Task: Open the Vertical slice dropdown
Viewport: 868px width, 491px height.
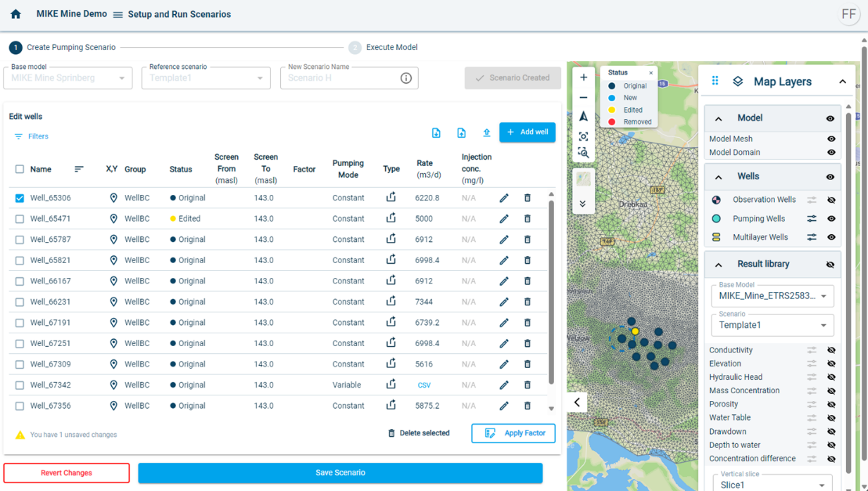Action: pyautogui.click(x=772, y=485)
